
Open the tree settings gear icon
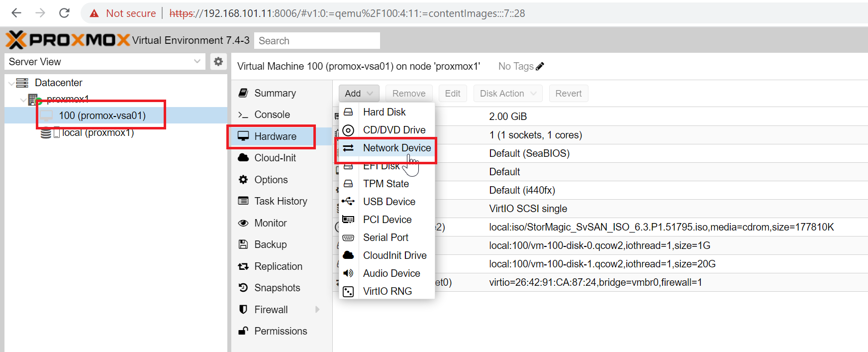[x=218, y=61]
